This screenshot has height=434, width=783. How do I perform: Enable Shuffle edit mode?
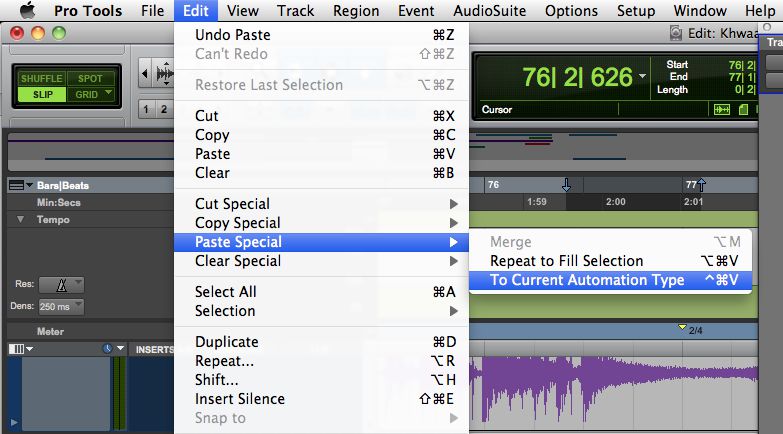click(41, 78)
